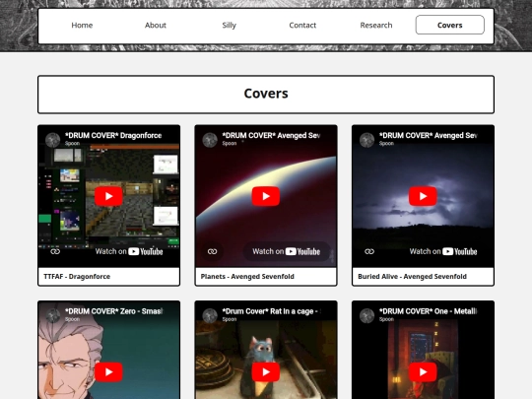
Task: Click the Covers page heading
Action: pos(266,94)
